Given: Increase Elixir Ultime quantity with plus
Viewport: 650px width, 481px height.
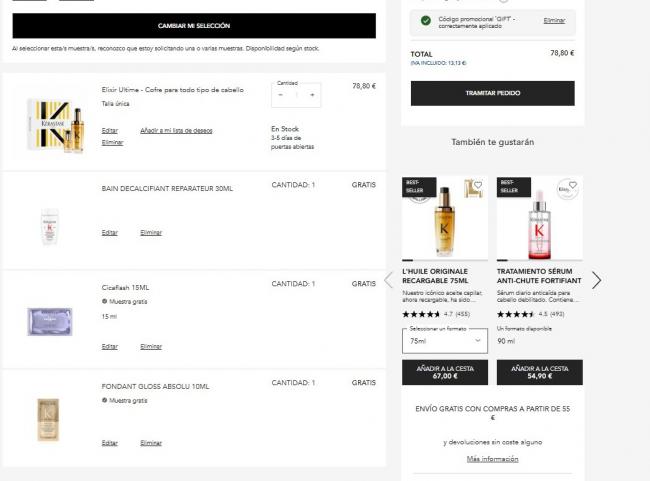Looking at the screenshot, I should [312, 95].
